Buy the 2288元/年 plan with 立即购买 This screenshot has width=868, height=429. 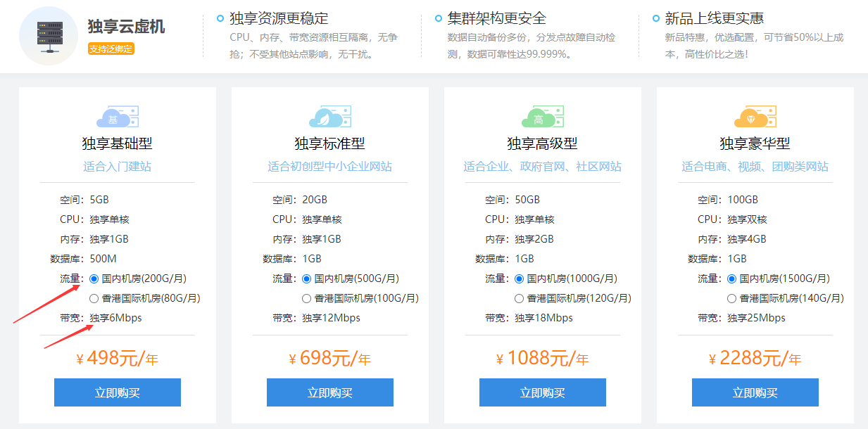click(755, 392)
